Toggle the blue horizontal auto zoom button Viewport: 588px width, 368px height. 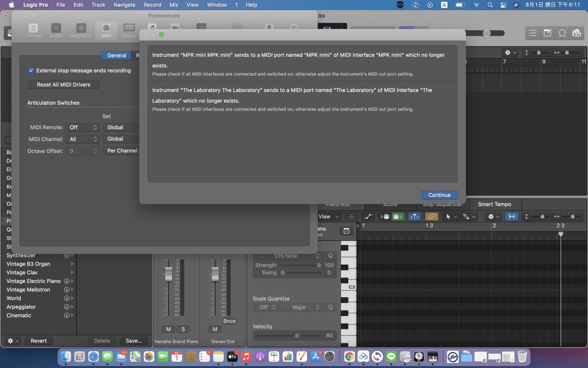click(x=512, y=216)
